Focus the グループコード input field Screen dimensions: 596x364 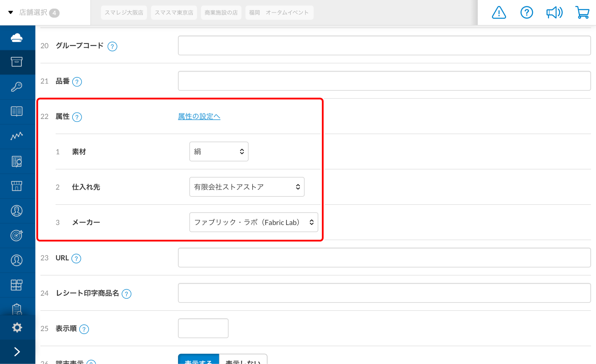(x=384, y=45)
